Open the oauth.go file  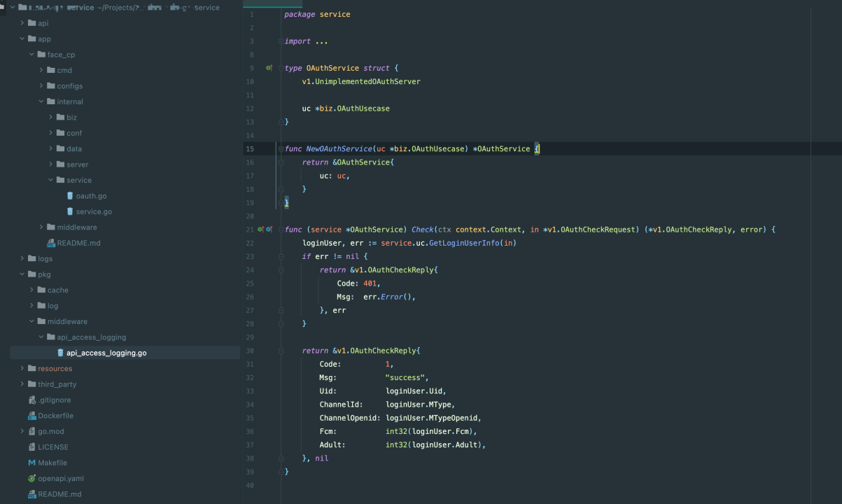tap(91, 196)
